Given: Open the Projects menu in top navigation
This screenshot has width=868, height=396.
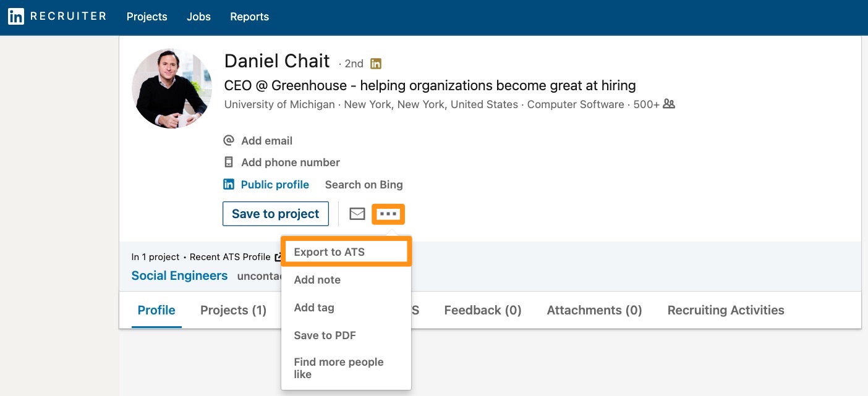Looking at the screenshot, I should coord(147,17).
